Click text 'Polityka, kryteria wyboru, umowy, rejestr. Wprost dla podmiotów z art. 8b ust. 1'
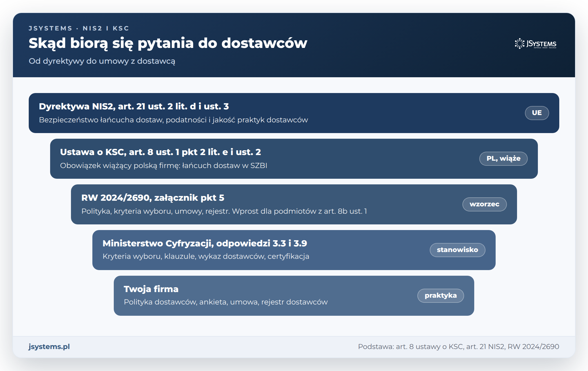588x371 pixels. pos(224,211)
